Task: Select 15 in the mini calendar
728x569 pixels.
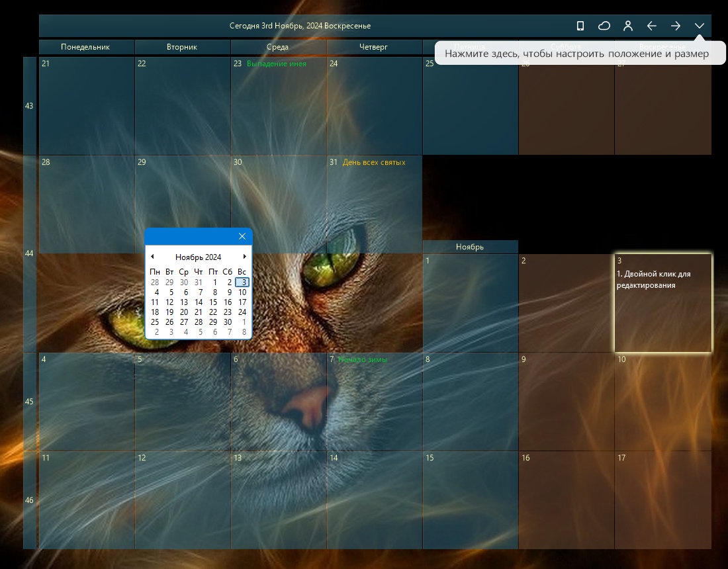Action: coord(213,302)
